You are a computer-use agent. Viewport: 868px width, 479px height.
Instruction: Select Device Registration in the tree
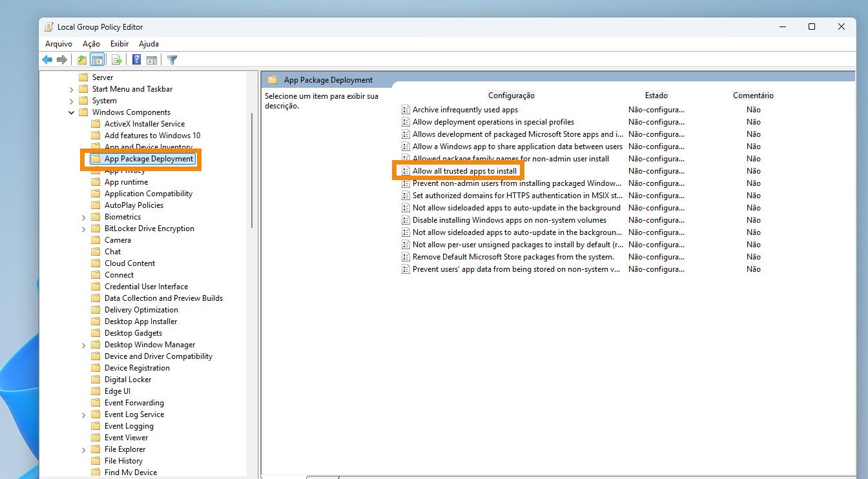pyautogui.click(x=138, y=368)
